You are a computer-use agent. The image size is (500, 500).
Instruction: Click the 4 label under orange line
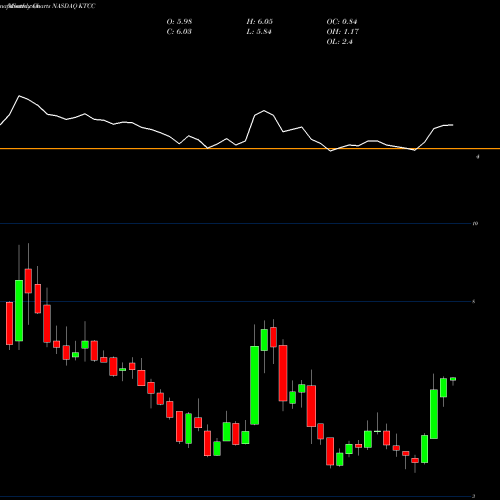[x=478, y=156]
